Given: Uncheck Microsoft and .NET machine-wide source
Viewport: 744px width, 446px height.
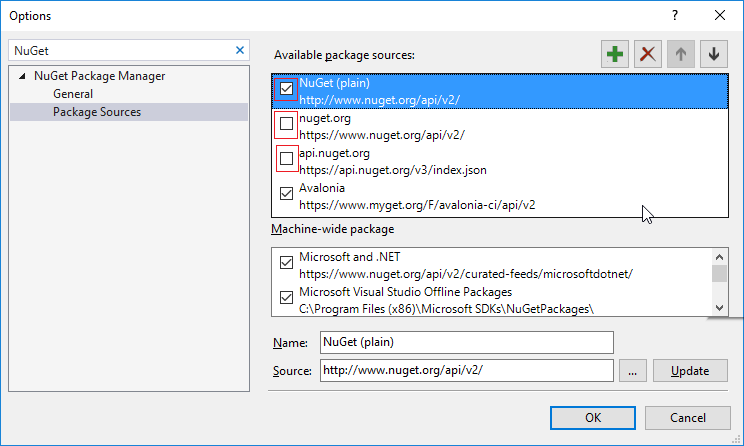Looking at the screenshot, I should pyautogui.click(x=287, y=263).
